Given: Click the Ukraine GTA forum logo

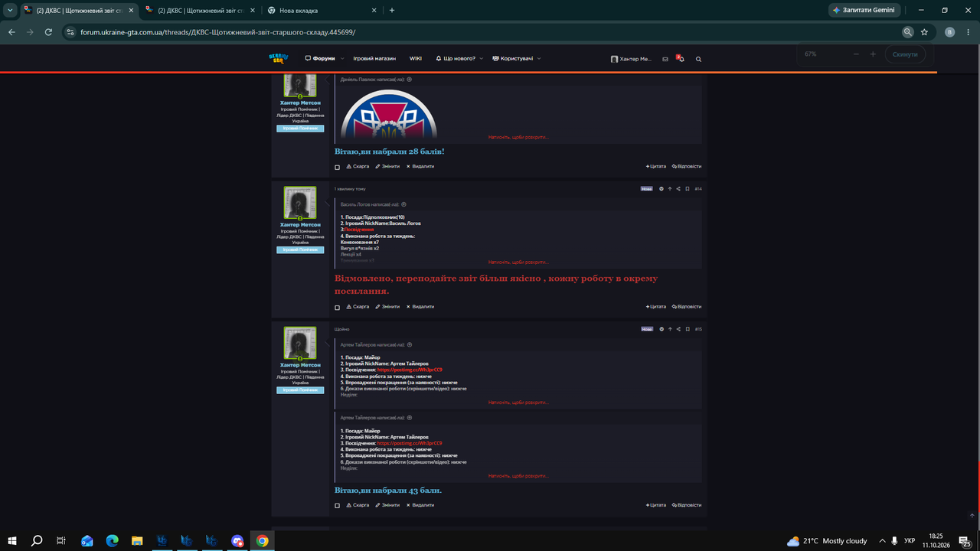Looking at the screenshot, I should coord(279,58).
